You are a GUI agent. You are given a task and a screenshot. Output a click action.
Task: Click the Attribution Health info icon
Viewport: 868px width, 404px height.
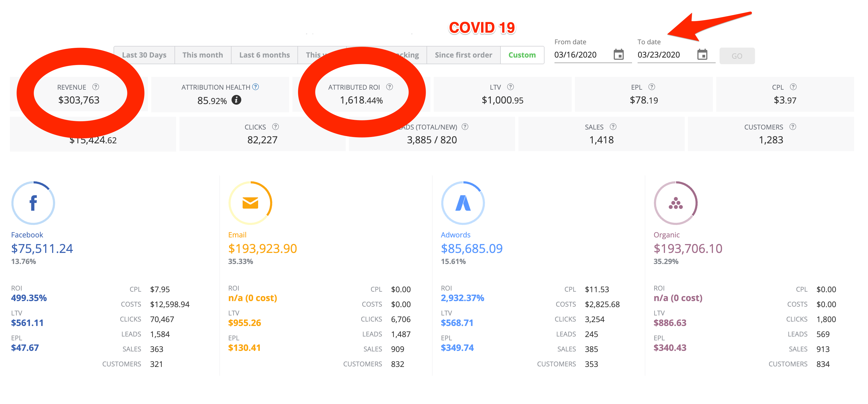point(236,100)
